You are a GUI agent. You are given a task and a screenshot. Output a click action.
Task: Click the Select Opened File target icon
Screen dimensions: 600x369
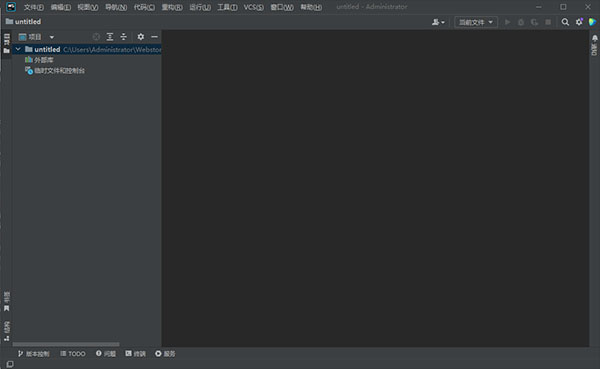click(96, 37)
